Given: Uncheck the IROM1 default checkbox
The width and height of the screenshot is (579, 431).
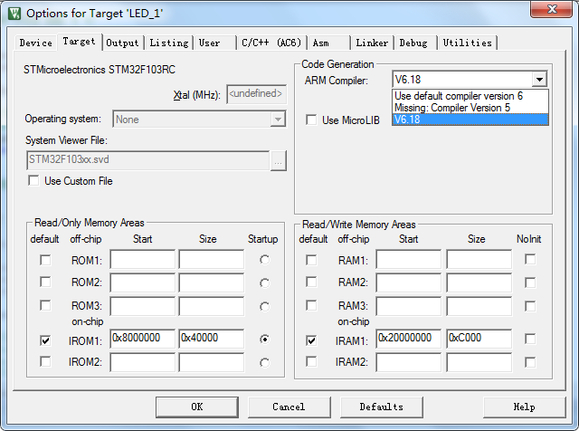Looking at the screenshot, I should tap(45, 340).
